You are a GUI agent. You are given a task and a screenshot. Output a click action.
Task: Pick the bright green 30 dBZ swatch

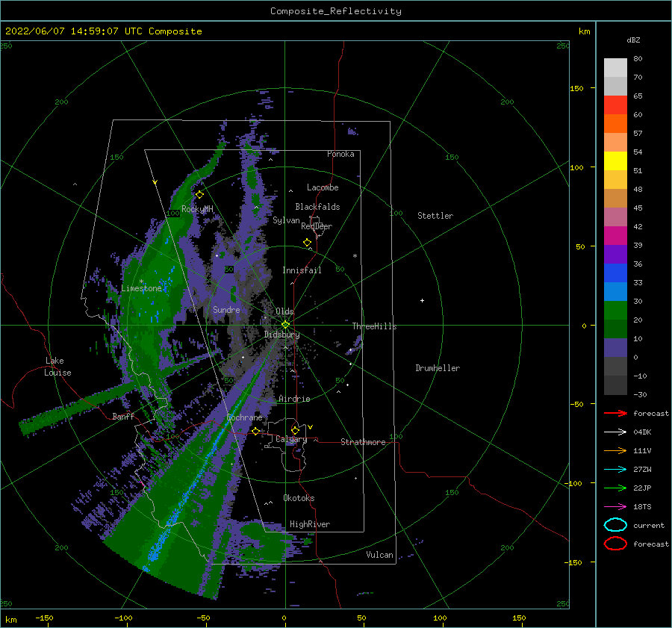(x=615, y=310)
